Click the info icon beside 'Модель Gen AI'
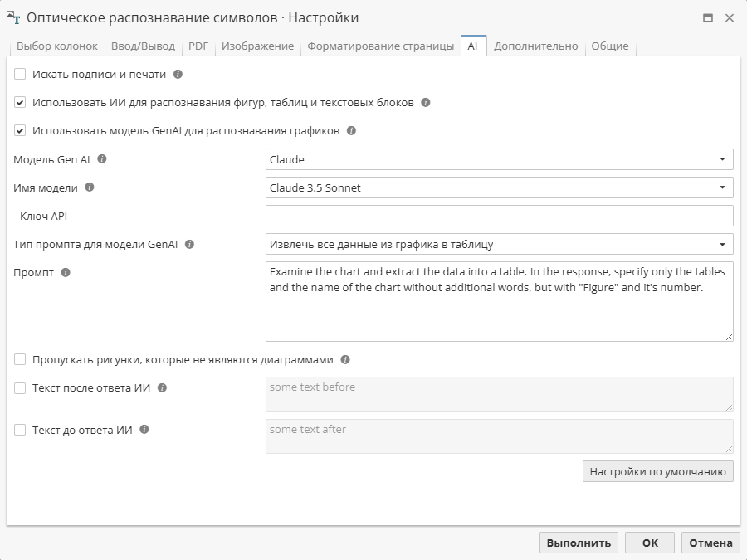The height and width of the screenshot is (560, 747). pos(102,158)
